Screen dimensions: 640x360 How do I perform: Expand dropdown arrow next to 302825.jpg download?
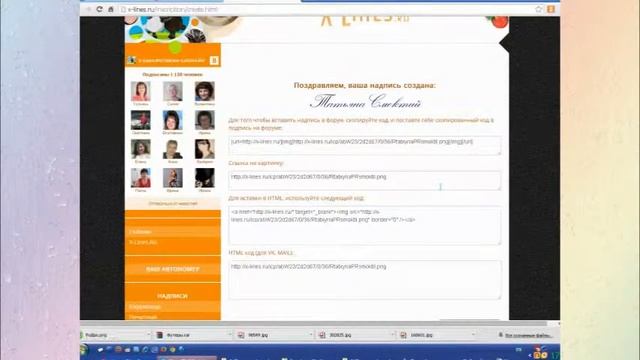(393, 335)
